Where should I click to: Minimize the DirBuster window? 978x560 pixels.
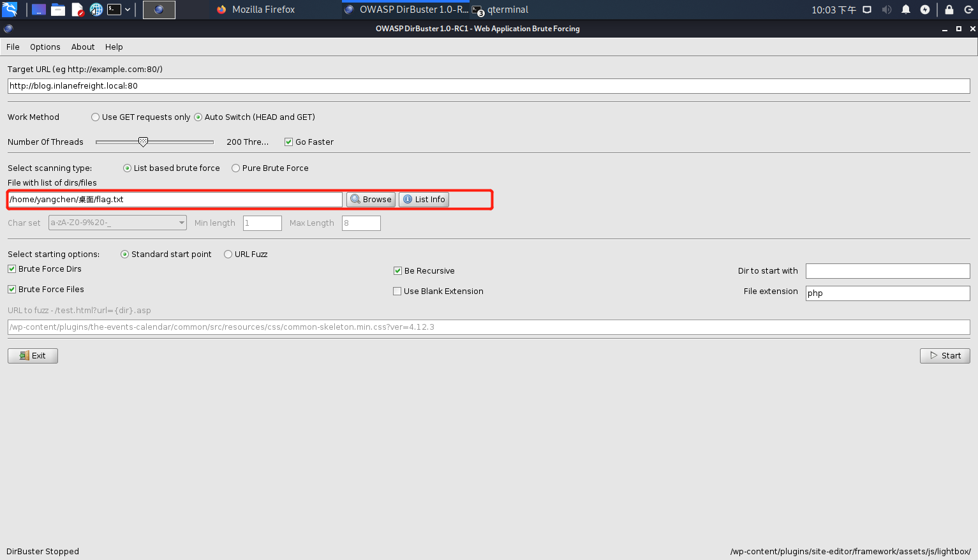pos(945,29)
